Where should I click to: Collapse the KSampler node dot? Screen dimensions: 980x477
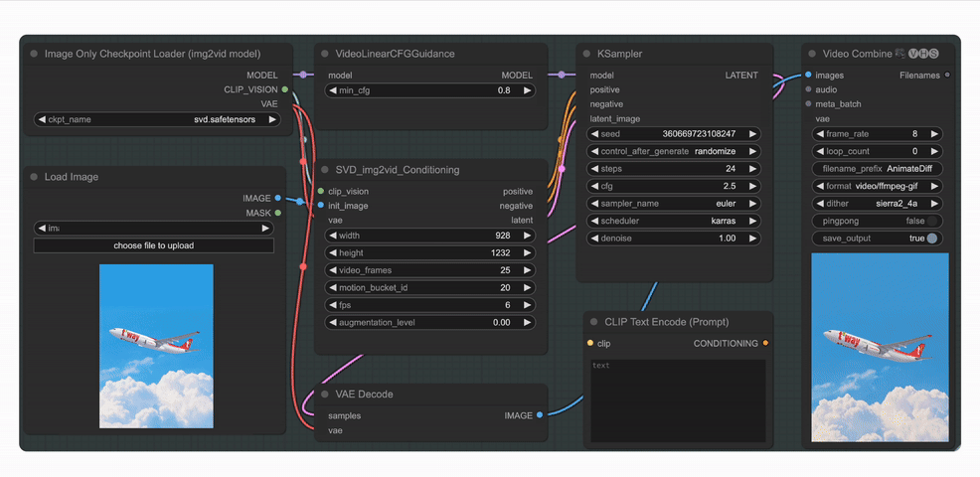[586, 54]
